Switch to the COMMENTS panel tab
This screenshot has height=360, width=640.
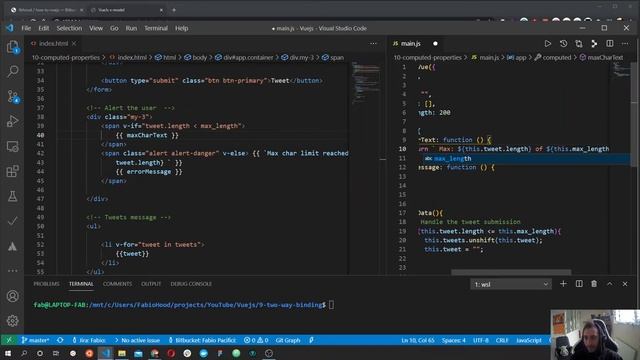117,284
